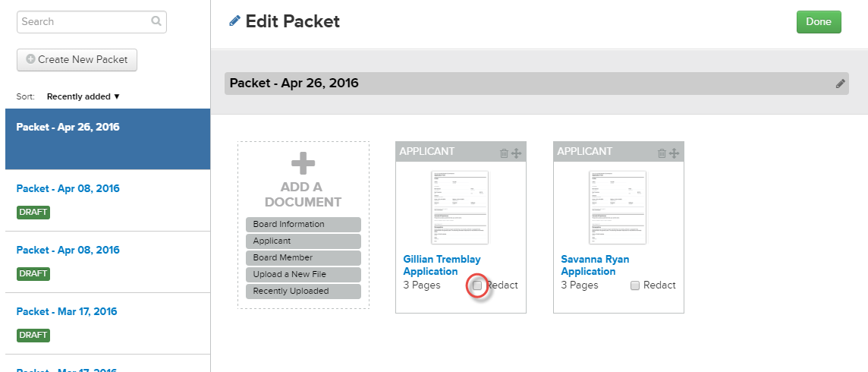Choose Board Information document type
Viewport: 868px width, 372px height.
303,225
